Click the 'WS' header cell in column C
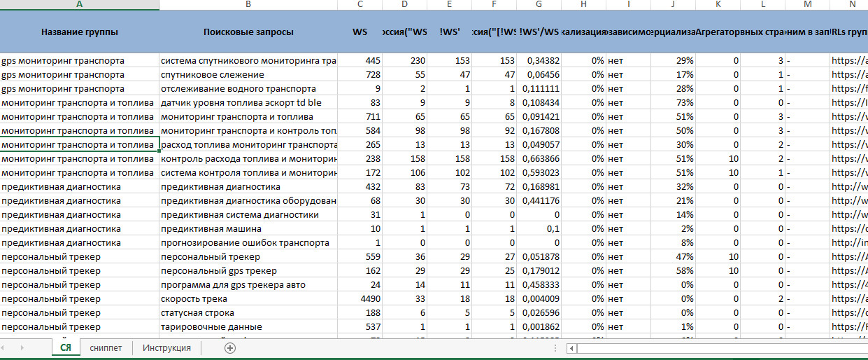Screen dimensions: 868x360 (x=360, y=32)
